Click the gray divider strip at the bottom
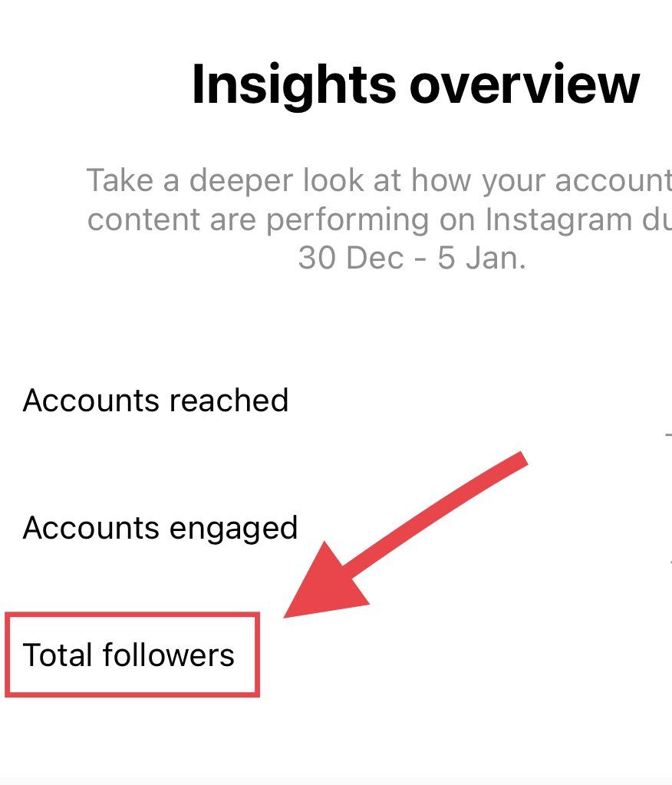This screenshot has height=785, width=672. pyautogui.click(x=336, y=780)
